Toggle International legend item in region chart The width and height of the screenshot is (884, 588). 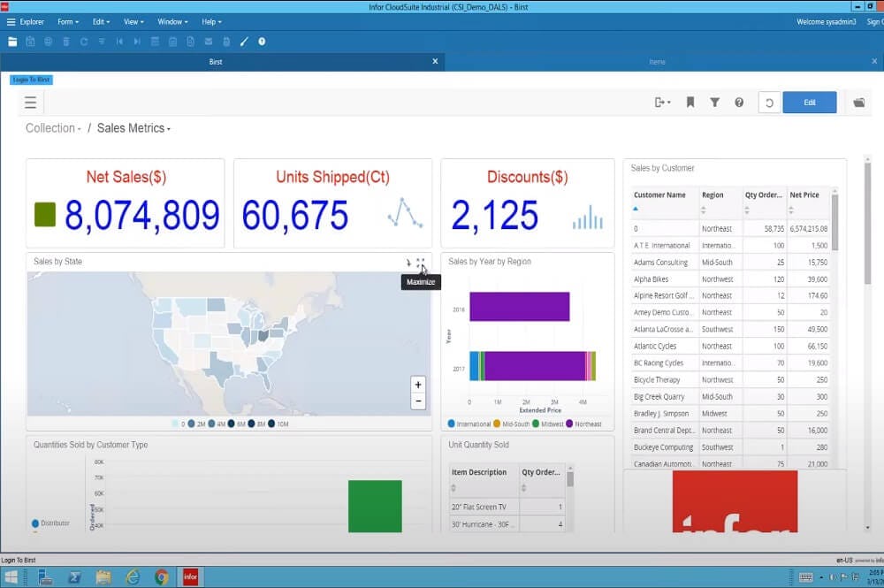(x=469, y=424)
